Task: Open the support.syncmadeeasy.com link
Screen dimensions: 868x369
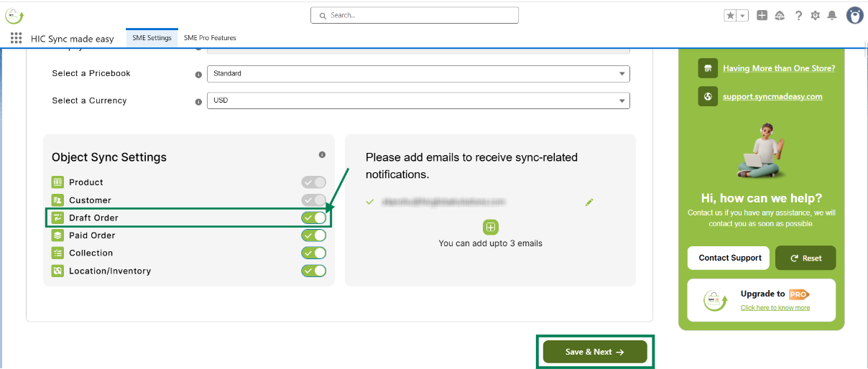Action: click(772, 96)
